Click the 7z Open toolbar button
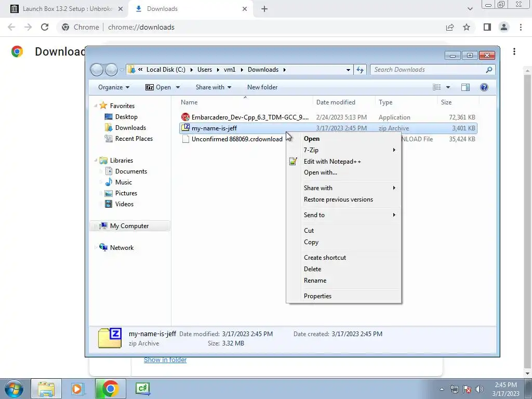The width and height of the screenshot is (532, 399). 158,87
